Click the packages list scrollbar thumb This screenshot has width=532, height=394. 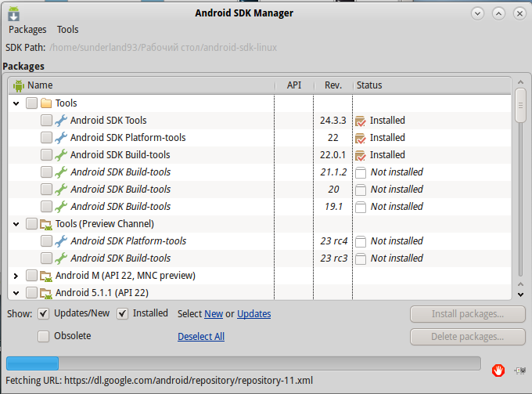(x=520, y=105)
